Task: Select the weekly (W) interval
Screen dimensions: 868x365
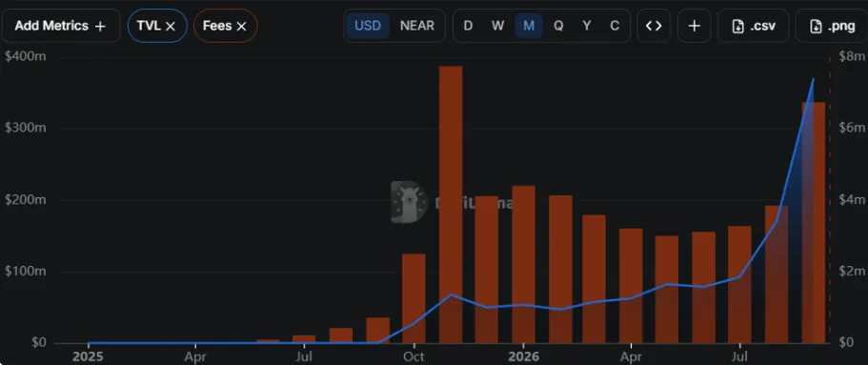Action: click(x=497, y=26)
